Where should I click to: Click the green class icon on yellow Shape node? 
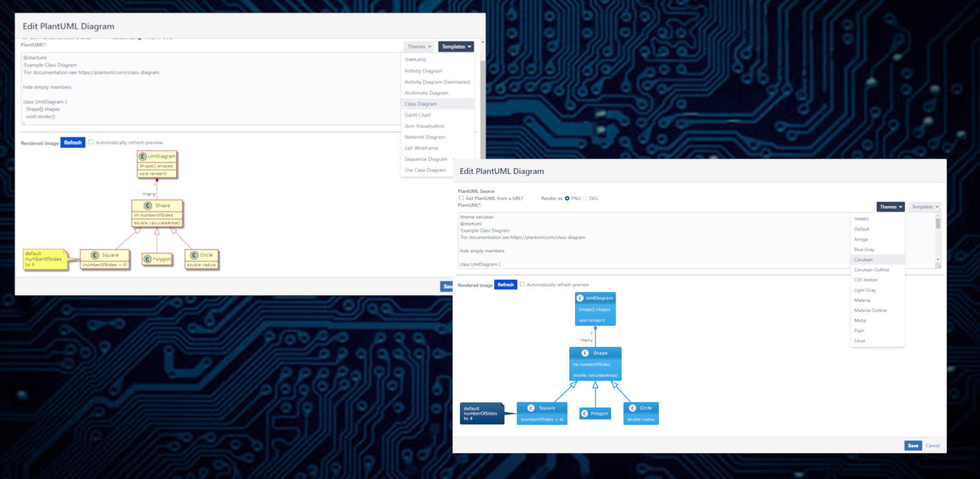[x=148, y=205]
